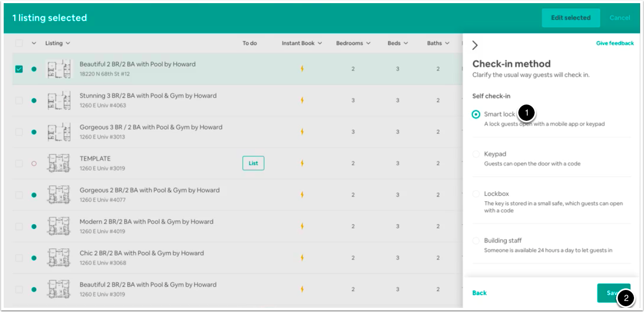Viewport: 644px width, 312px height.
Task: Cancel the listing selection
Action: click(620, 18)
